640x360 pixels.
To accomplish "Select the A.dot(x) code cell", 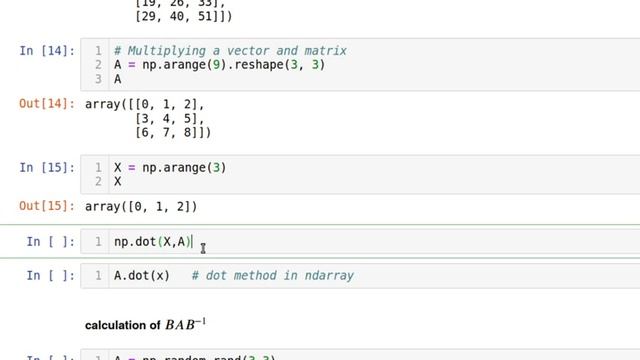I will click(x=360, y=276).
